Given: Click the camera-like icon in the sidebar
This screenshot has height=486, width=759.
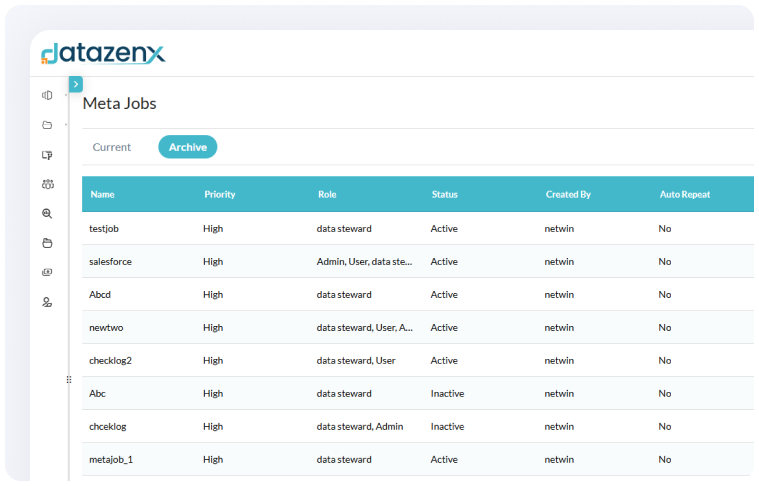Looking at the screenshot, I should (47, 272).
